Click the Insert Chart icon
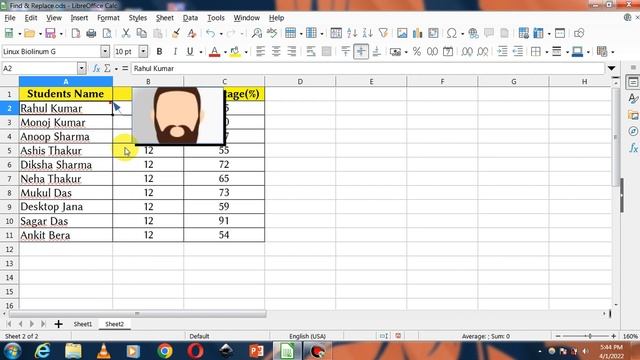The image size is (640, 360). pos(417,33)
